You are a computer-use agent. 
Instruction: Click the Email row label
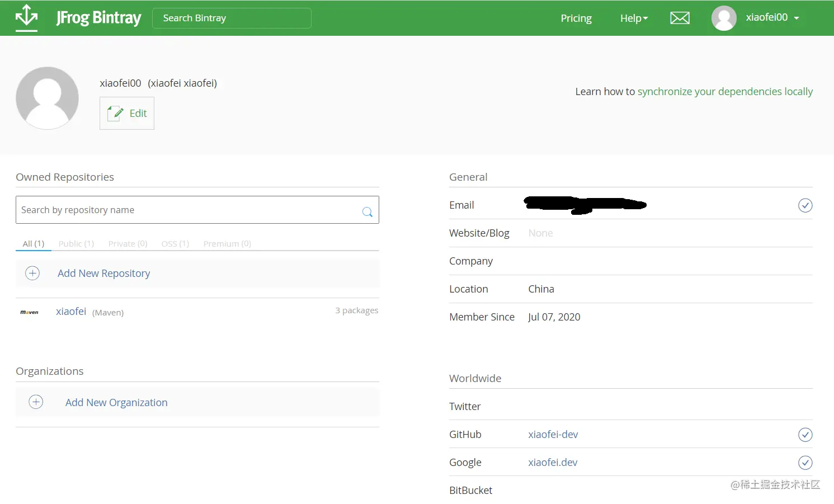tap(461, 205)
